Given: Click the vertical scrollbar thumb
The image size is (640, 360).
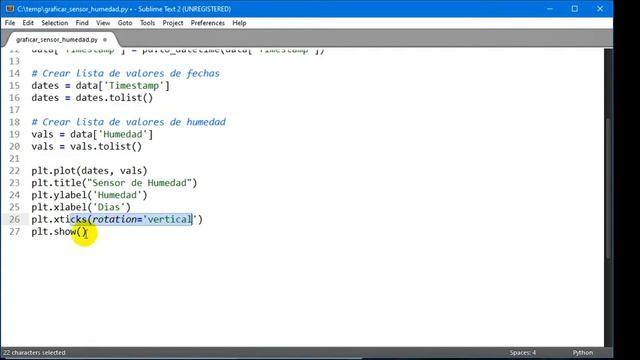Looking at the screenshot, I should (x=608, y=188).
